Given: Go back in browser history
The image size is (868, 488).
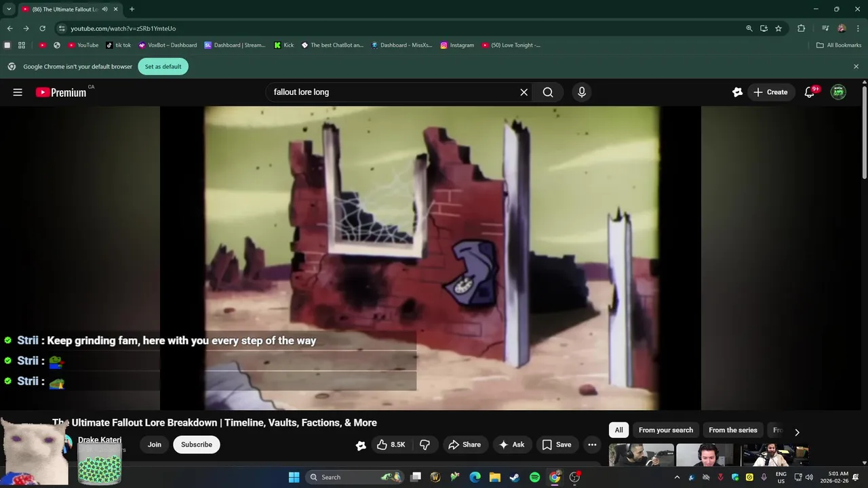Looking at the screenshot, I should (9, 28).
